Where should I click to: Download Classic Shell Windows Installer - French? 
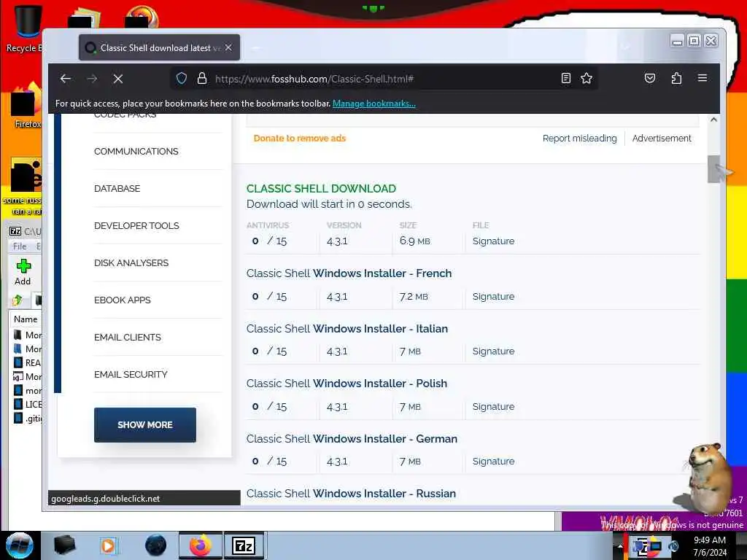(x=349, y=273)
